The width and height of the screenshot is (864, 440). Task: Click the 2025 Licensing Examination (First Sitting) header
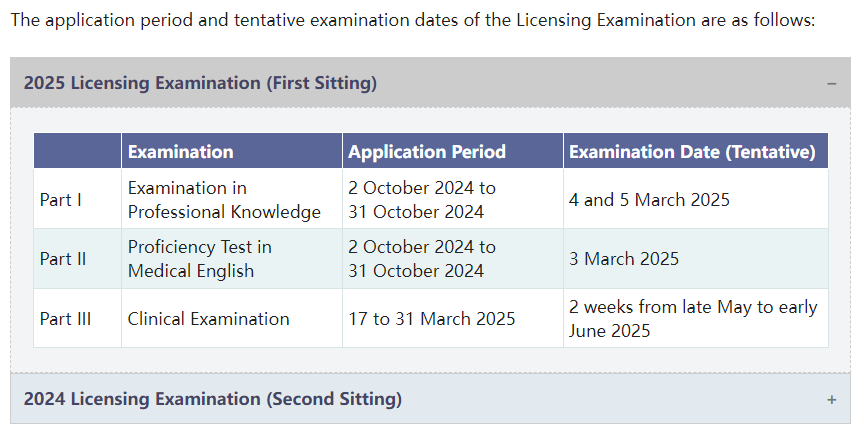430,83
